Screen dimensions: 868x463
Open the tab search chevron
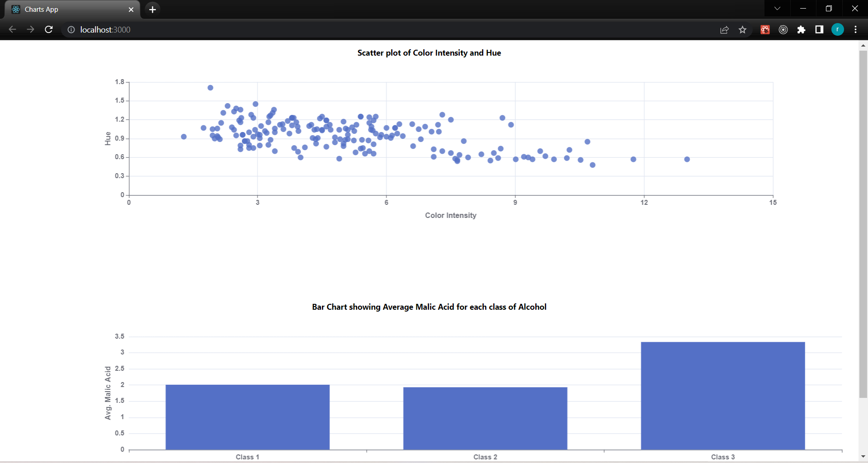[x=777, y=8]
